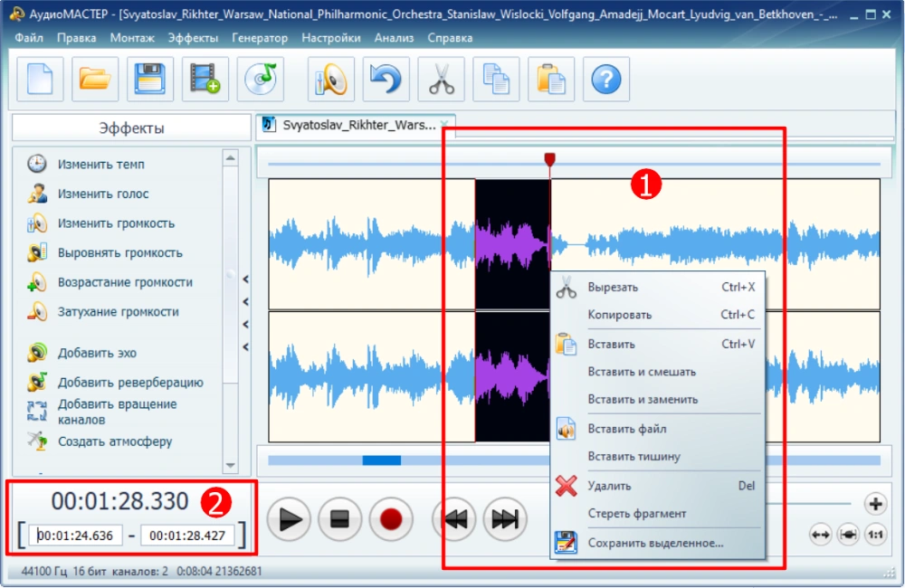Stop playback with the square button
The height and width of the screenshot is (588, 905).
point(339,518)
